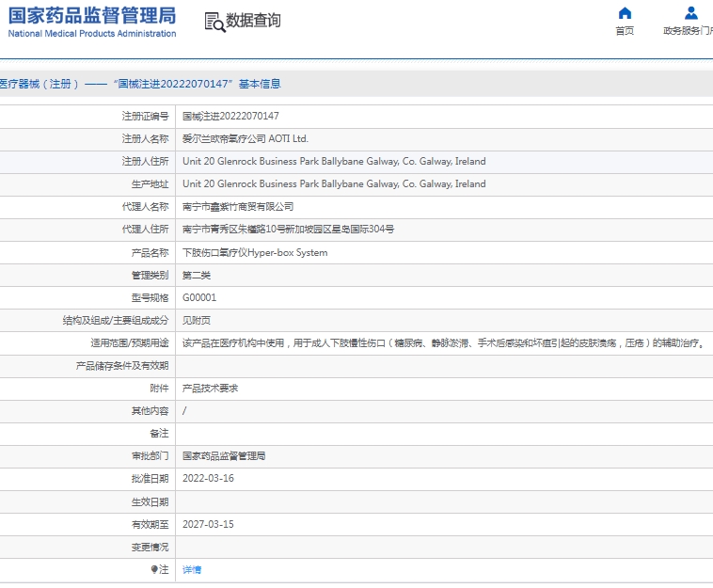Screen dimensions: 713x588
Task: Click the 有效期至 label
Action: pyautogui.click(x=151, y=525)
